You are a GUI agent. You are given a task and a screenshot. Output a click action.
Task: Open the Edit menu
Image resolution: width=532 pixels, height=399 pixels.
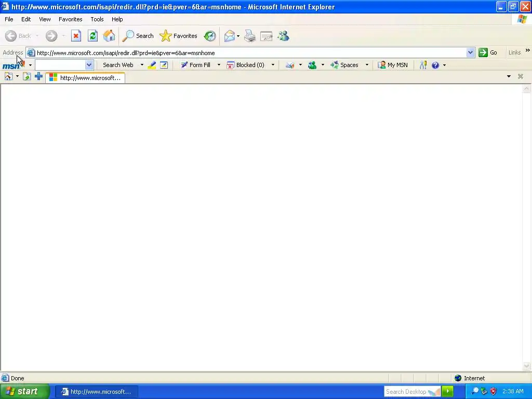26,19
